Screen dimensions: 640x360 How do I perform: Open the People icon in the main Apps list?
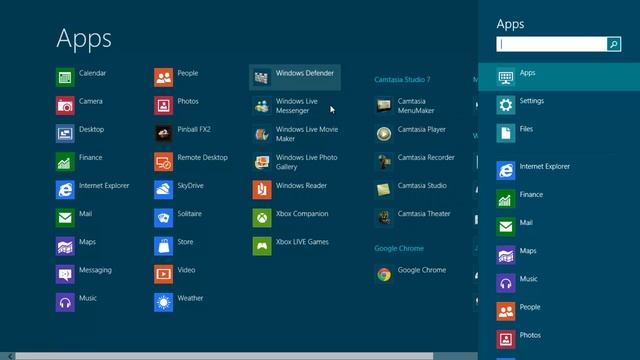[164, 78]
